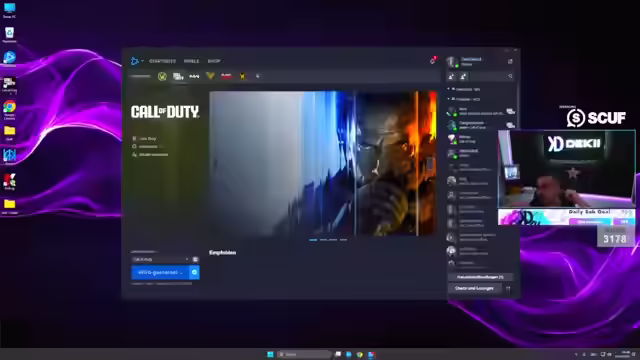Collapse the Freunde friends group

[449, 99]
